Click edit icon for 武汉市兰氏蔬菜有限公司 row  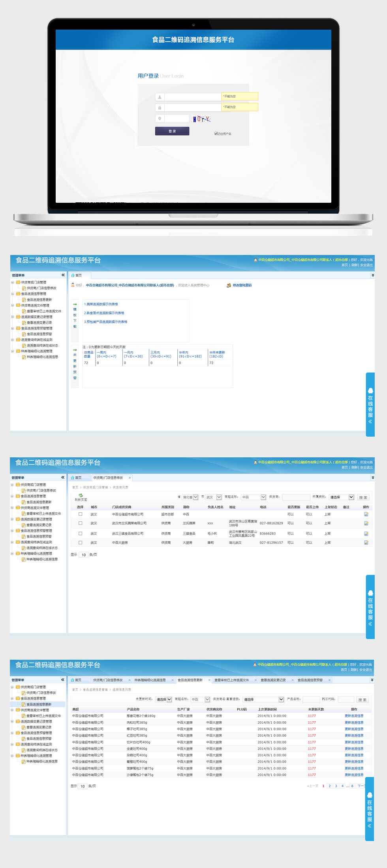(366, 523)
